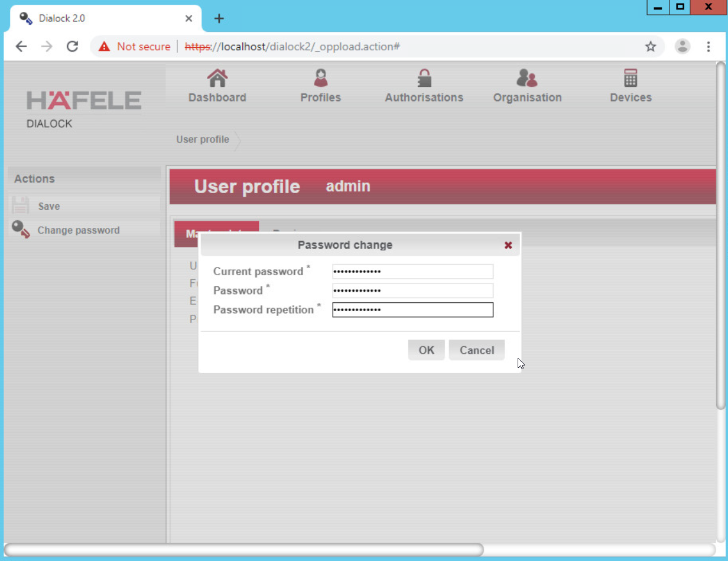
Task: Focus the Current password field
Action: click(412, 272)
